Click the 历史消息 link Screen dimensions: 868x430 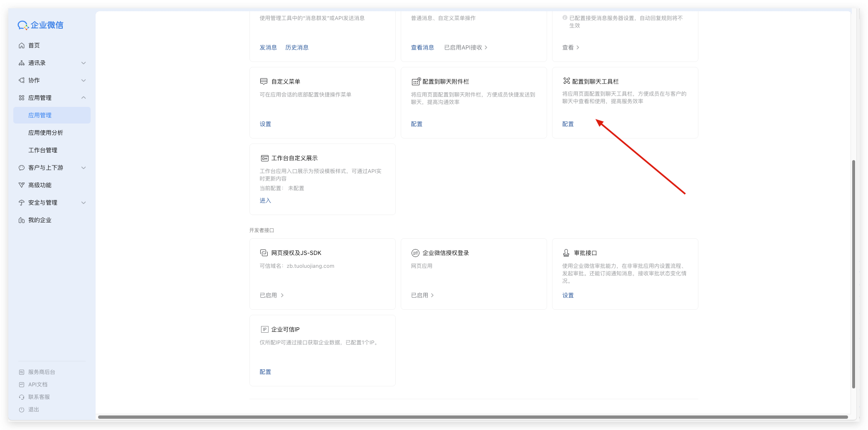(x=297, y=47)
